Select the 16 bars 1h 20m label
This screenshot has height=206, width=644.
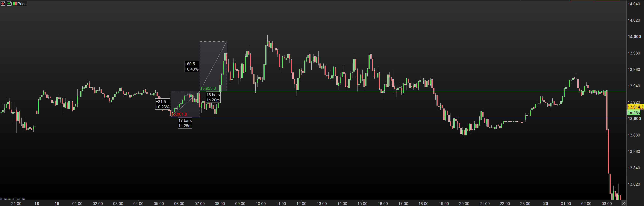(213, 97)
